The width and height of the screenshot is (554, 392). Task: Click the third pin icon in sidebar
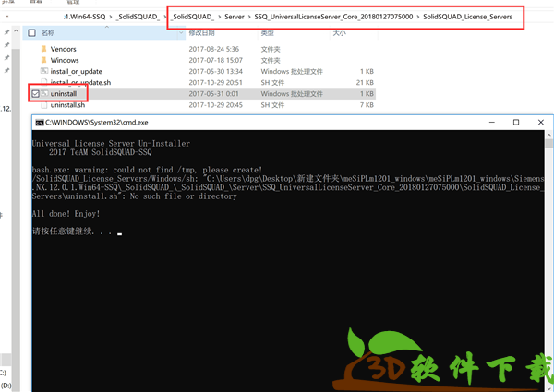coord(6,57)
